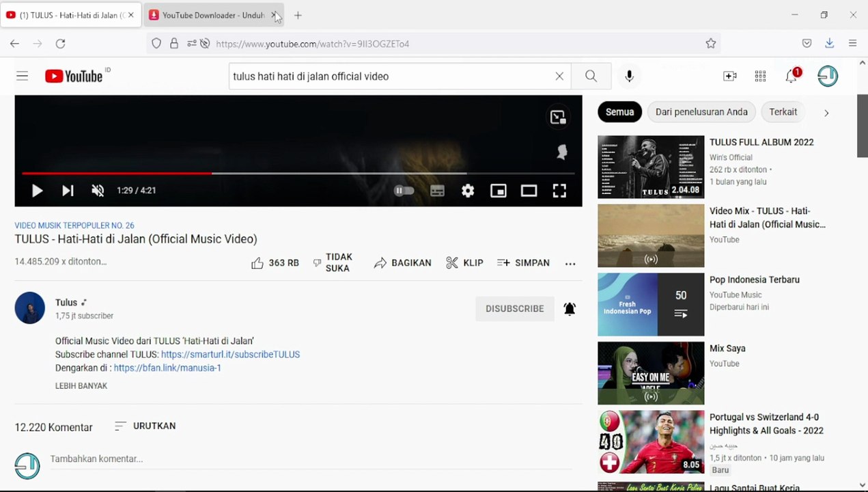Enable miniplayer mode

pyautogui.click(x=499, y=191)
